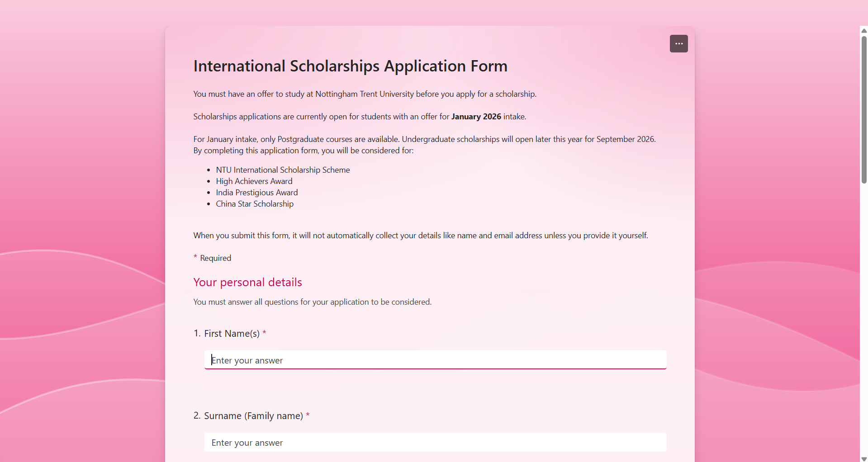Select the 'India Prestigious Award' list item
Viewport: 868px width, 462px height.
point(257,193)
